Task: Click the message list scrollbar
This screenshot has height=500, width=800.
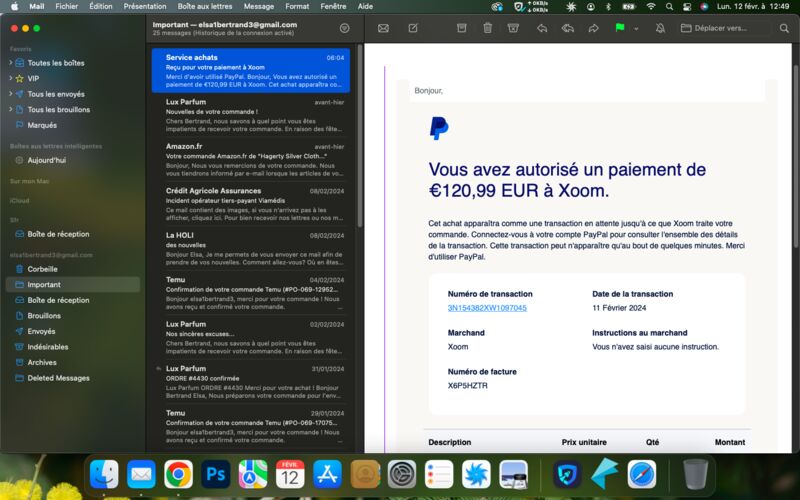Action: tap(360, 136)
